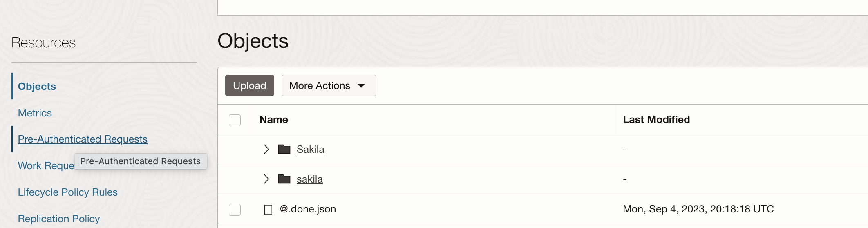This screenshot has width=868, height=228.
Task: Click the lowercase sakila folder icon
Action: point(284,179)
